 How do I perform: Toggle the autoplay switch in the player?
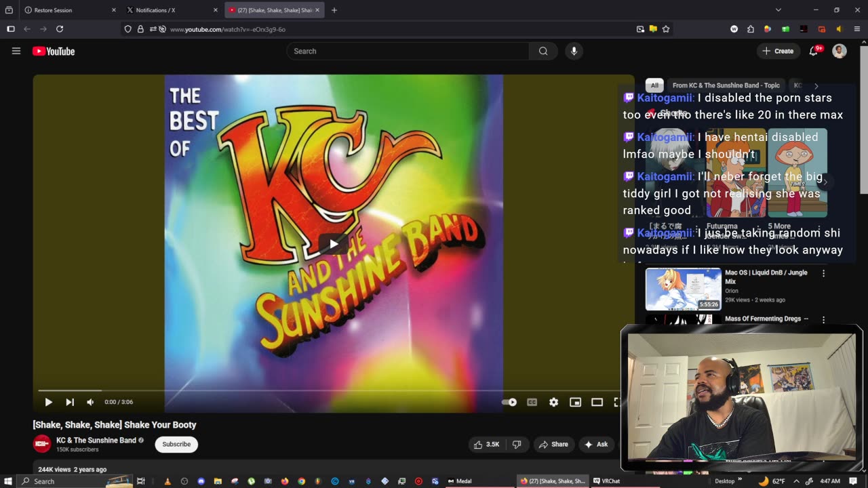click(509, 402)
